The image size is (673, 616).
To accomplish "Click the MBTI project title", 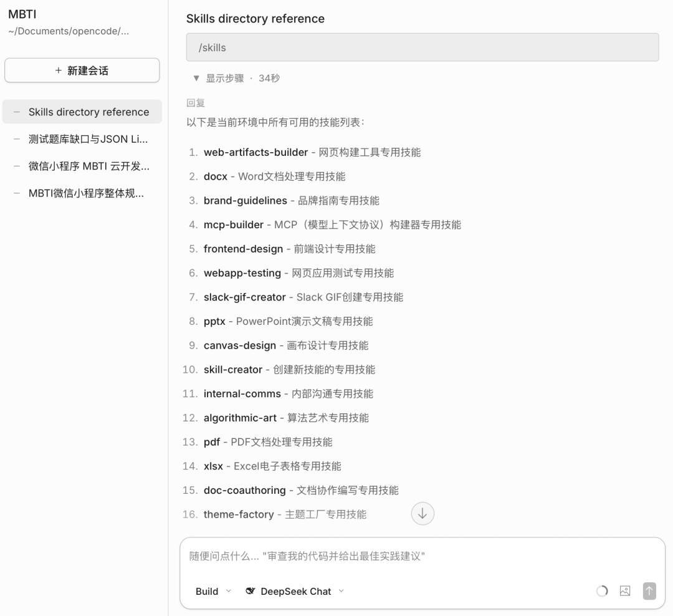I will click(x=22, y=14).
